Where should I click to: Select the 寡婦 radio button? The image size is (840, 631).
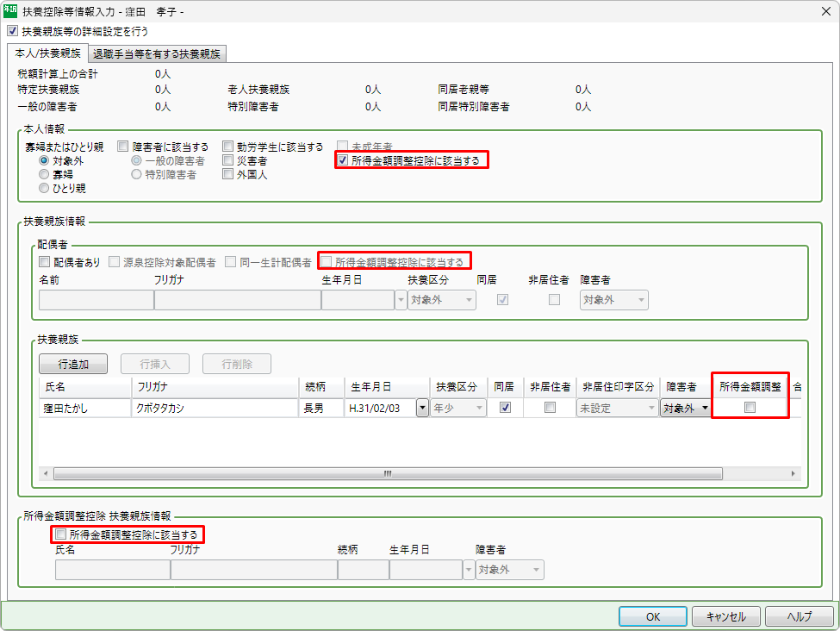[x=43, y=174]
